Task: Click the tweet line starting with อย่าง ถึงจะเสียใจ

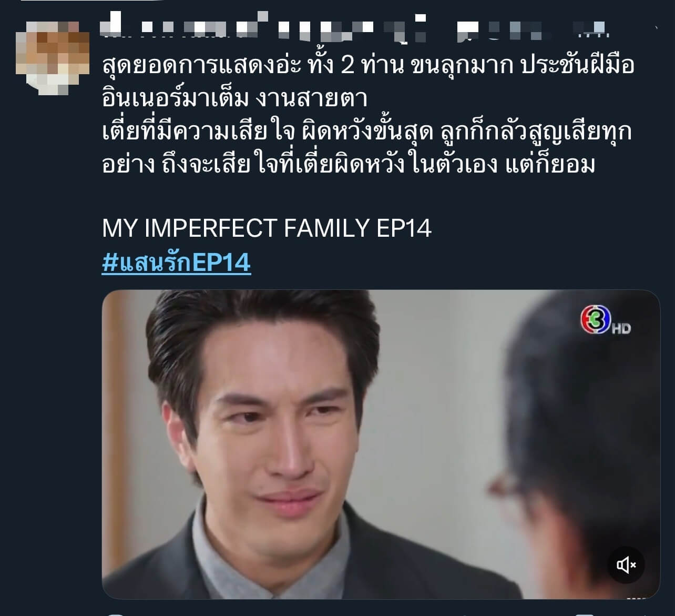Action: pyautogui.click(x=349, y=165)
